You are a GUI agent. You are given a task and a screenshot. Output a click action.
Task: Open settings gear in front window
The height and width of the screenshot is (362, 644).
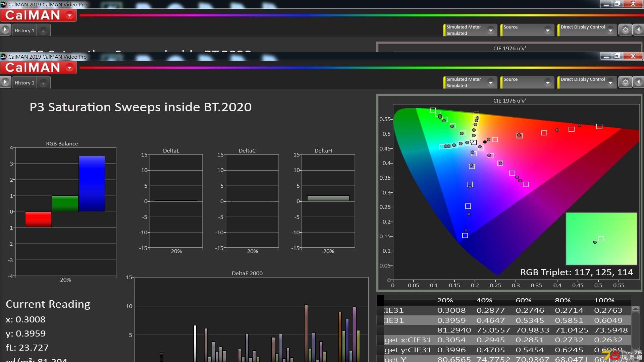pos(625,82)
